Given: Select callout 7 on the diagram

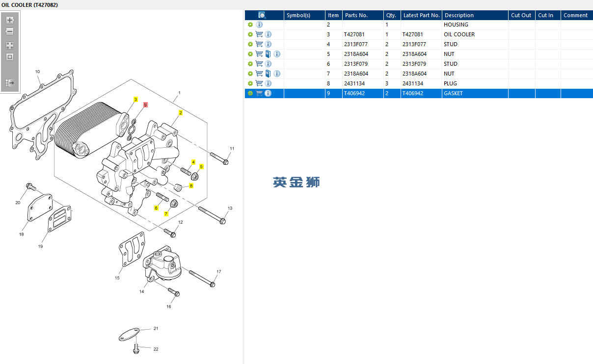Looking at the screenshot, I should pos(166,214).
